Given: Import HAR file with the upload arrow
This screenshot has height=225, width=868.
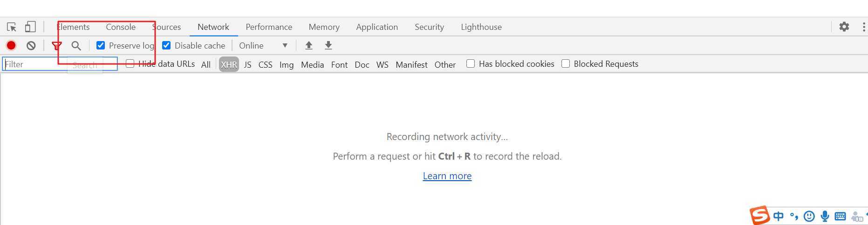Looking at the screenshot, I should (308, 45).
